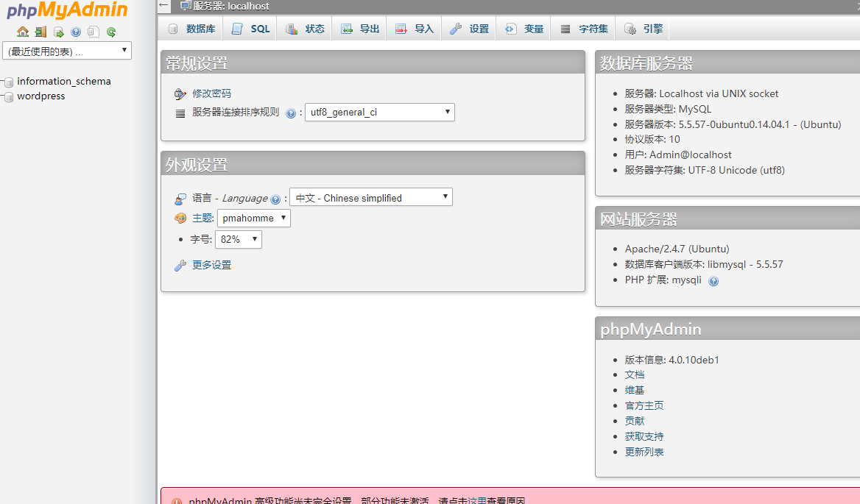Click the 服务器: localhost breadcrumb
Screen dimensions: 860x504
231,6
